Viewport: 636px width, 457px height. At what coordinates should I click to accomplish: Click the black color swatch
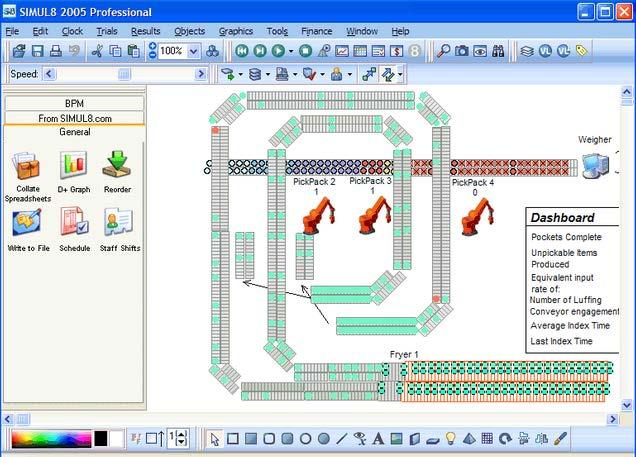tap(101, 439)
